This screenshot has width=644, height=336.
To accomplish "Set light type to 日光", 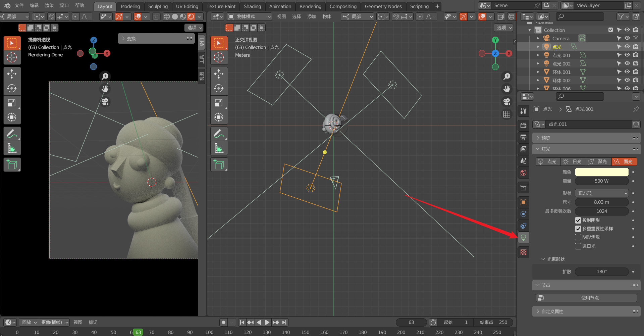I will [x=573, y=161].
